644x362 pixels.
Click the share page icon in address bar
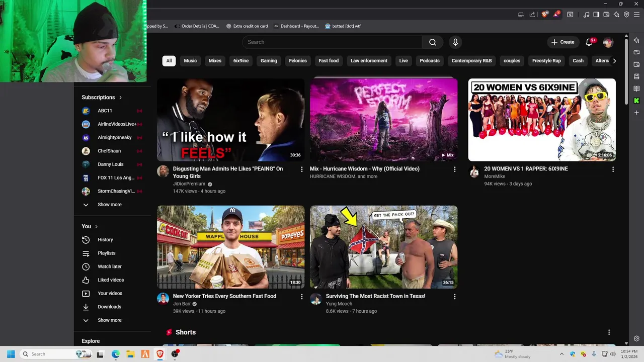click(x=532, y=15)
